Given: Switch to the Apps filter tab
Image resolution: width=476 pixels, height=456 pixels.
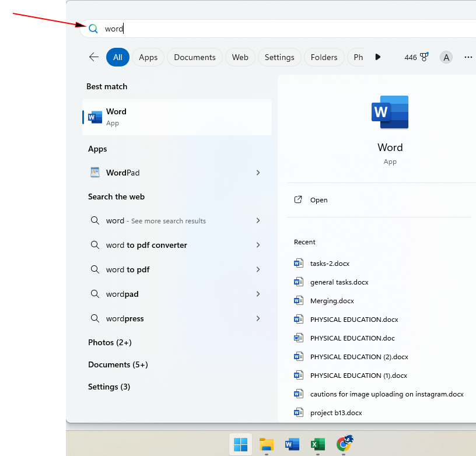Looking at the screenshot, I should click(148, 57).
